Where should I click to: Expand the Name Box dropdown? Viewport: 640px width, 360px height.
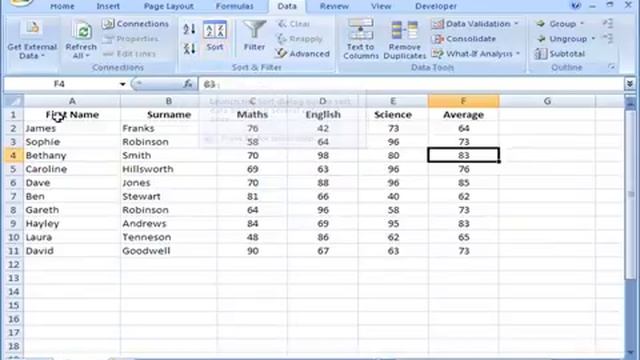[122, 84]
